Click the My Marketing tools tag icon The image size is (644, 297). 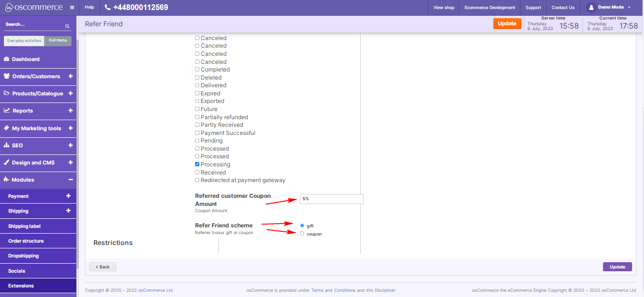[7, 128]
